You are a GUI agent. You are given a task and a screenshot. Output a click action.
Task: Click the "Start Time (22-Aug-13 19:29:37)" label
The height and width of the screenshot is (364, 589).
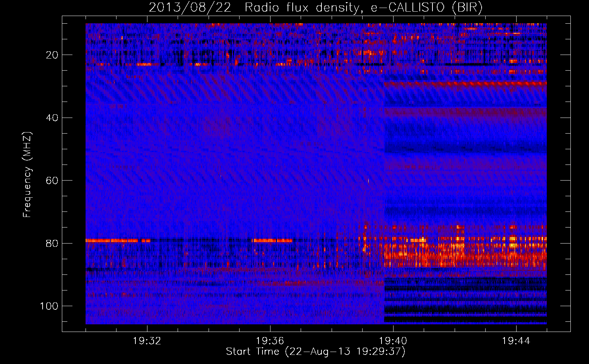click(316, 352)
